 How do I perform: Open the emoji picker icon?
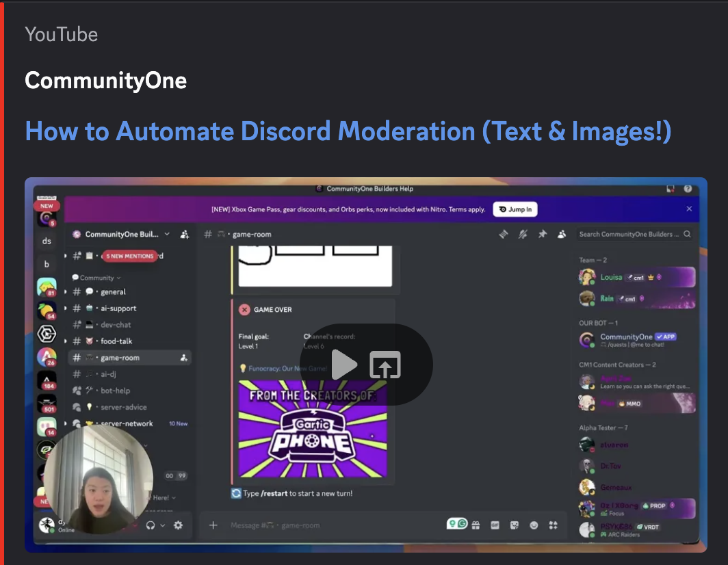click(x=534, y=525)
